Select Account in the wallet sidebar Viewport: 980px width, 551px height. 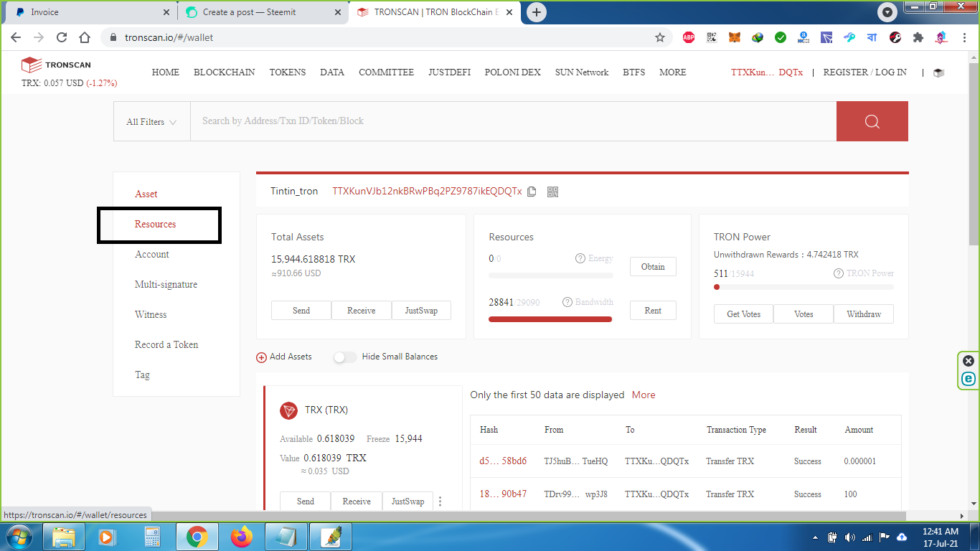[152, 255]
